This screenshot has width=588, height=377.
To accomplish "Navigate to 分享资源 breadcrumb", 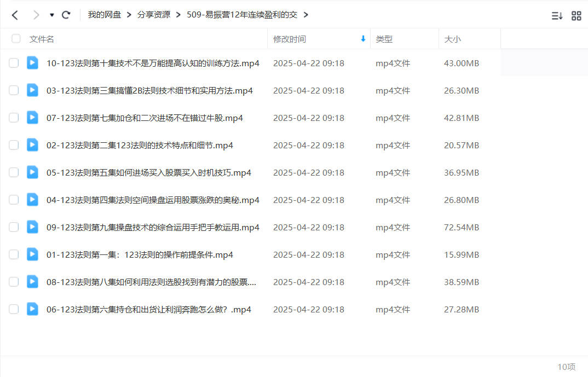I will 154,15.
